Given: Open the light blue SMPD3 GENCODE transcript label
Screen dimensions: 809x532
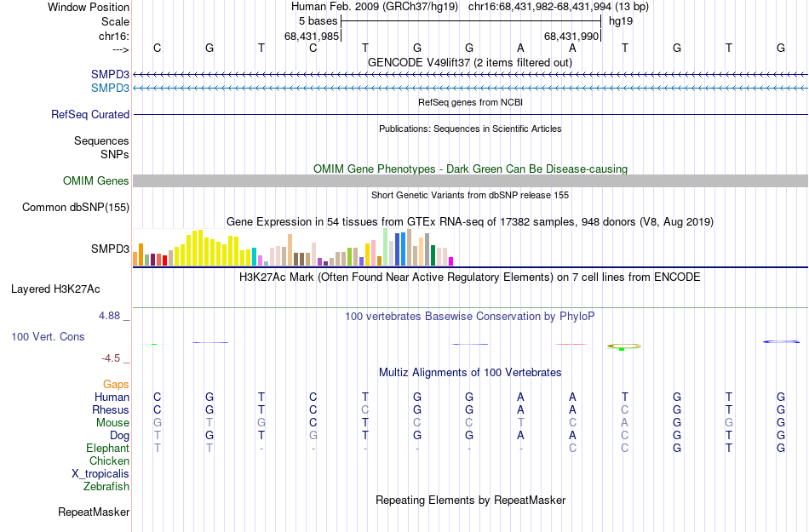Looking at the screenshot, I should [x=110, y=89].
